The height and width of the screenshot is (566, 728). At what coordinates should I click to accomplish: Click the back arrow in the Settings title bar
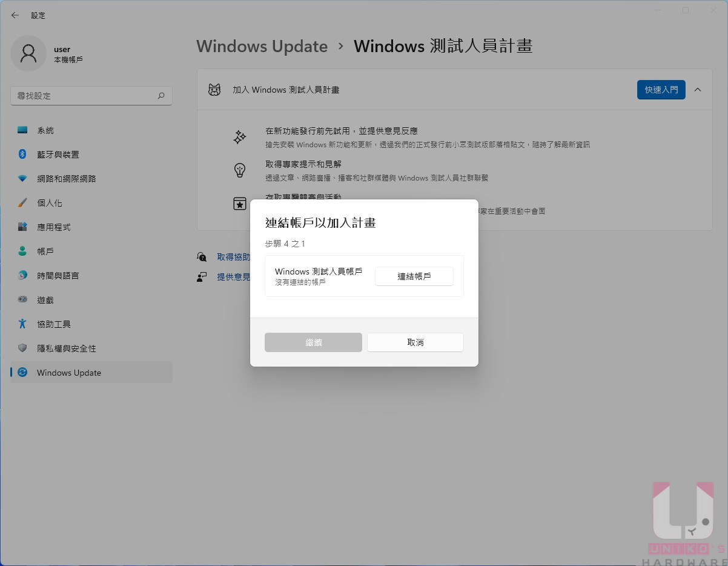click(x=15, y=15)
